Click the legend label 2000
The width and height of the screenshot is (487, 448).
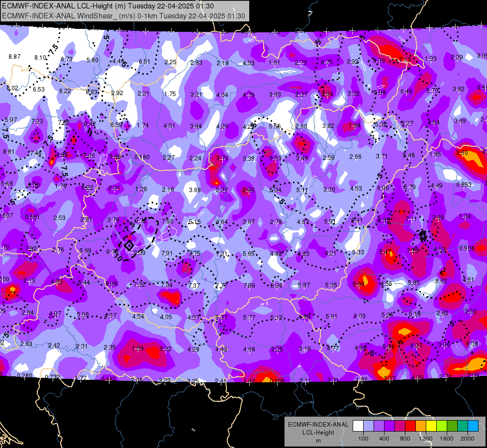pyautogui.click(x=468, y=439)
